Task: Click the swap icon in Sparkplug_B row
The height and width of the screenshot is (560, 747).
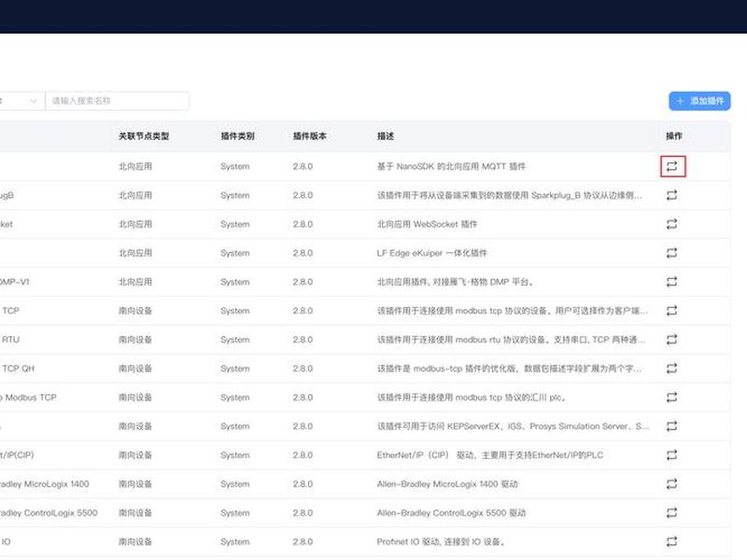Action: (671, 195)
